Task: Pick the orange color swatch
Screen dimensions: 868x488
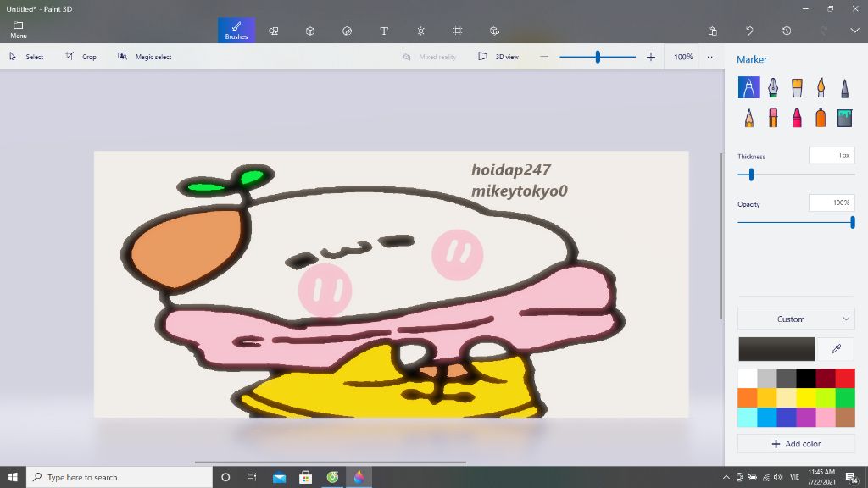Action: (x=748, y=398)
